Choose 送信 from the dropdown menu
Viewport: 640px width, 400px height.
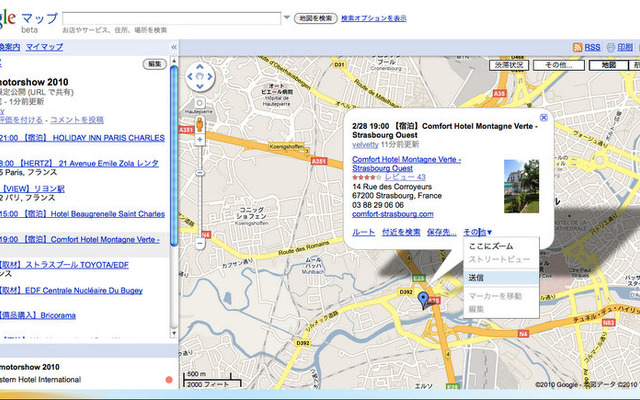[x=501, y=278]
